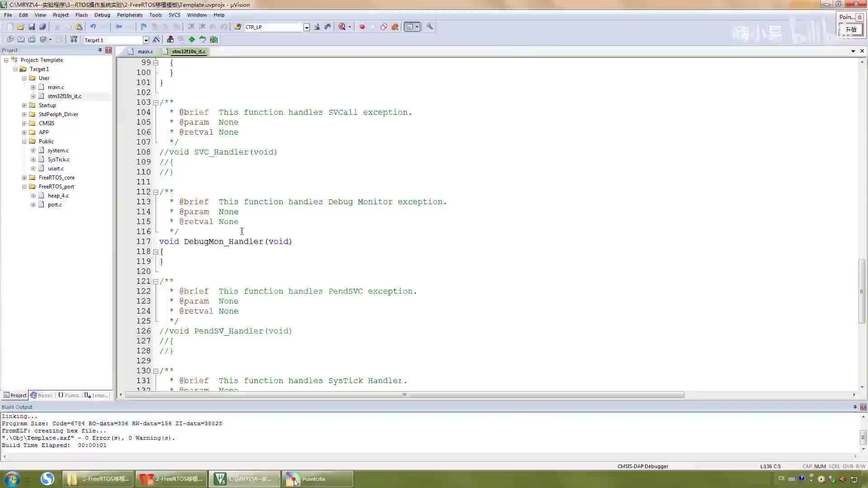Screen dimensions: 868x488
Task: Expand the Startup folder
Action: (x=24, y=105)
